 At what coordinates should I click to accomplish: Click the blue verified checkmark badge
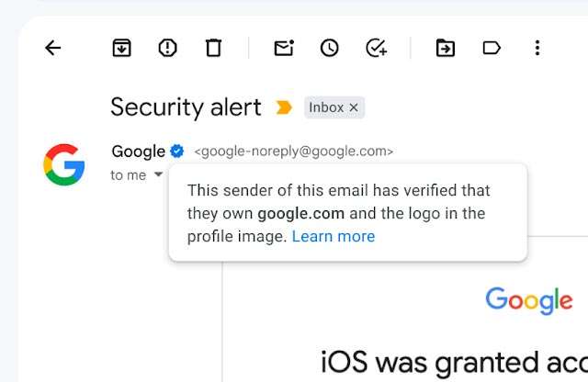pos(176,152)
